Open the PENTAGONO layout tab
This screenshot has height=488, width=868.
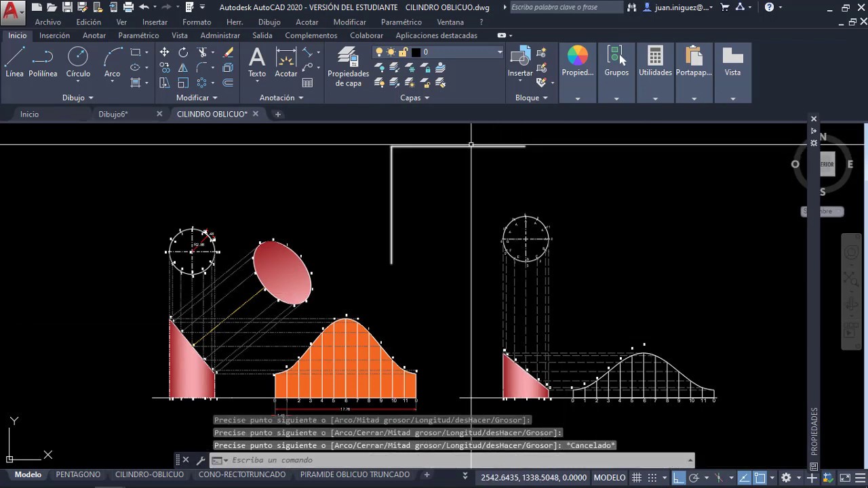click(x=78, y=474)
